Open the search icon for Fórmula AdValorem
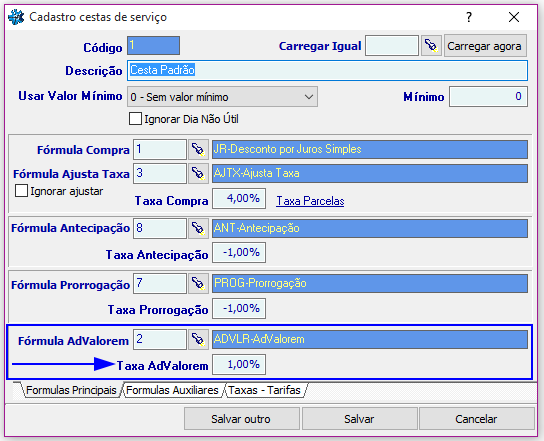Screen dimensions: 544x441 (198, 339)
